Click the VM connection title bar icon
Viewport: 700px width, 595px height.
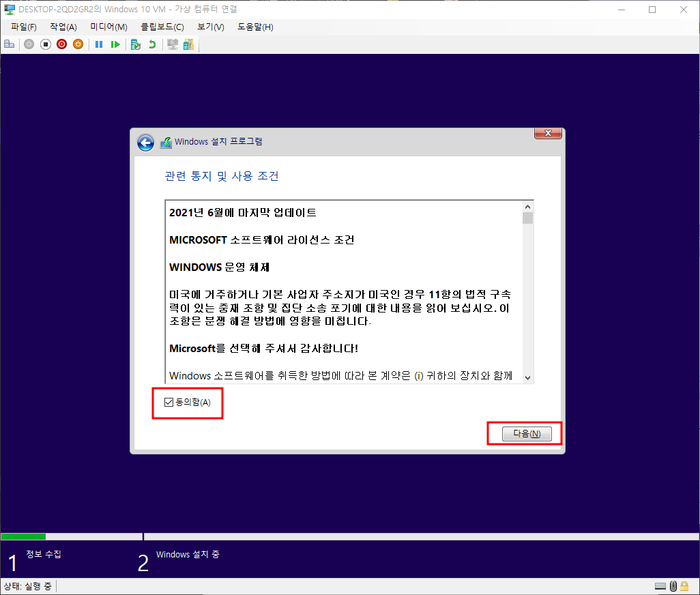[x=10, y=9]
